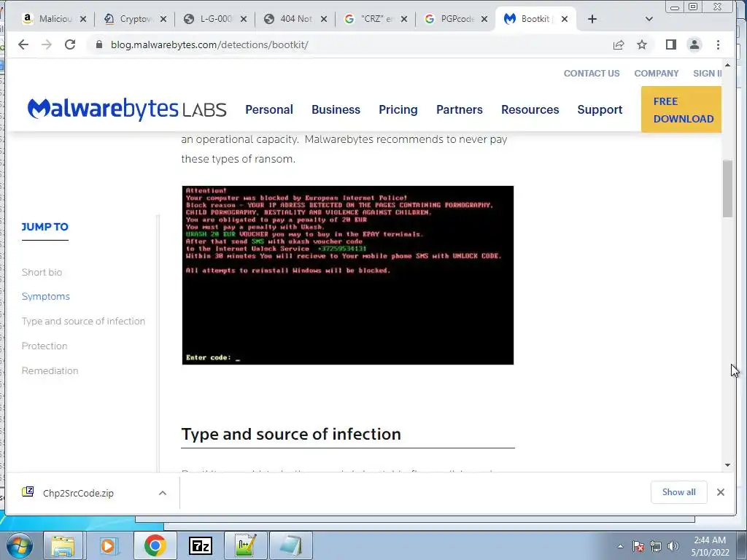The image size is (747, 560).
Task: Jump to Type and source of infection
Action: point(83,321)
